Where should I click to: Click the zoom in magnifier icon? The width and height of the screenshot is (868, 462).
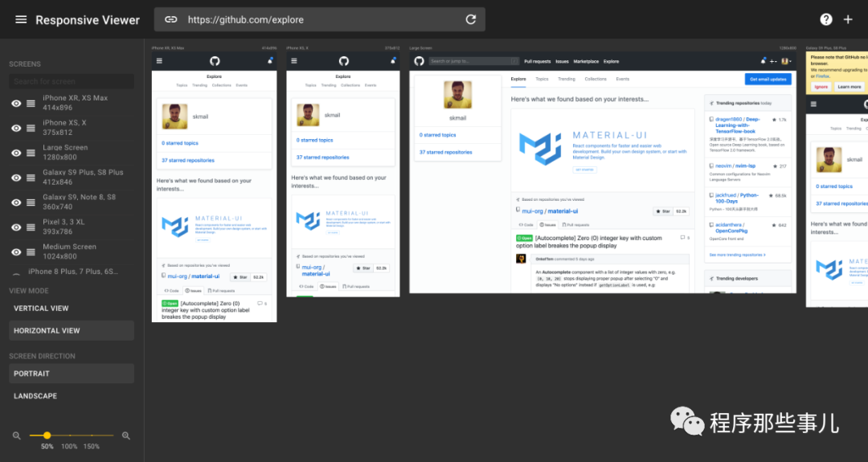pos(126,436)
